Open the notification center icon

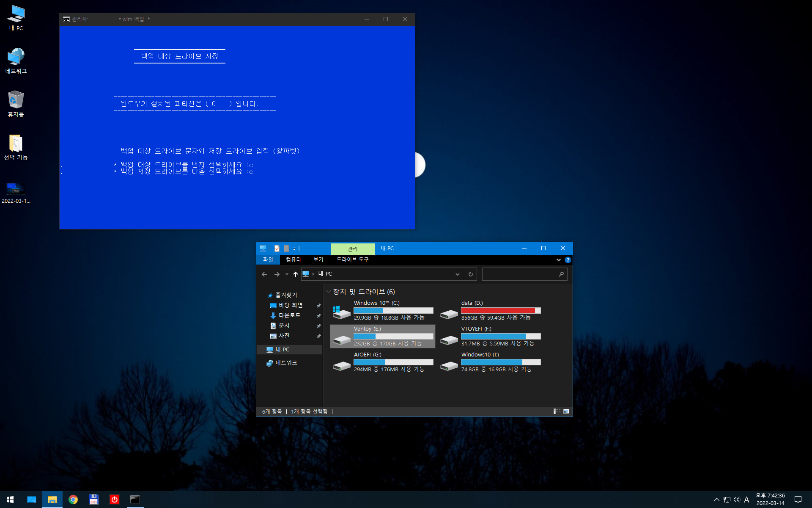pos(798,500)
